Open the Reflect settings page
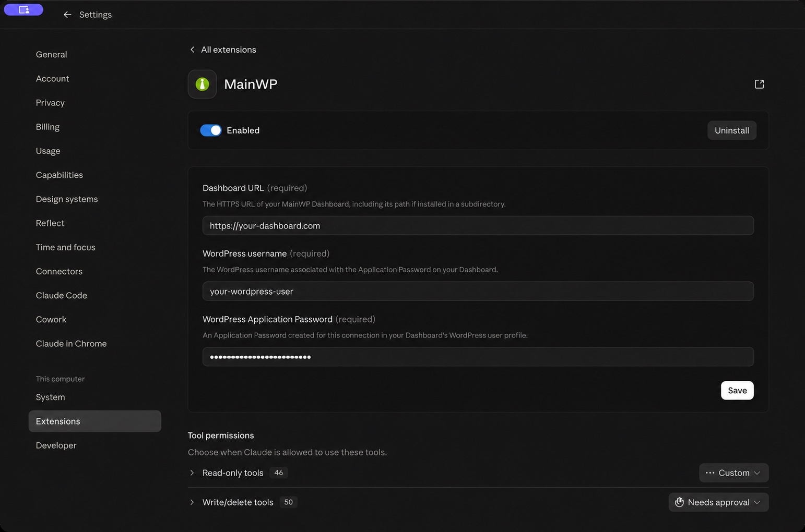805x532 pixels. coord(50,223)
